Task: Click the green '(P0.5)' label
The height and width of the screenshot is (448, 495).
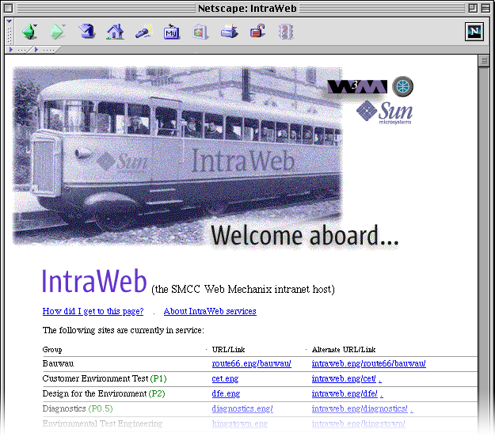Action: (101, 408)
